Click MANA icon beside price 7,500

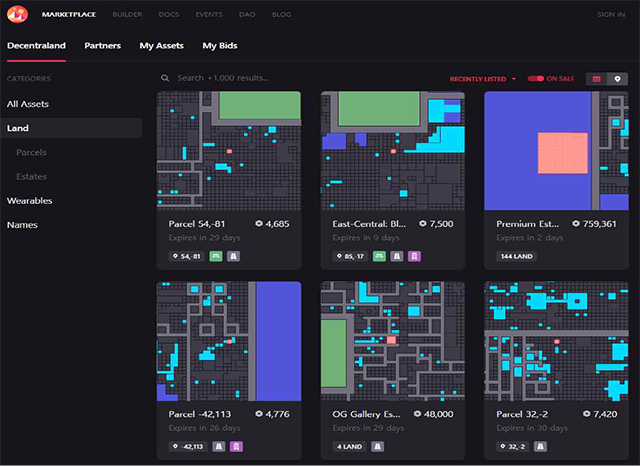(x=423, y=224)
